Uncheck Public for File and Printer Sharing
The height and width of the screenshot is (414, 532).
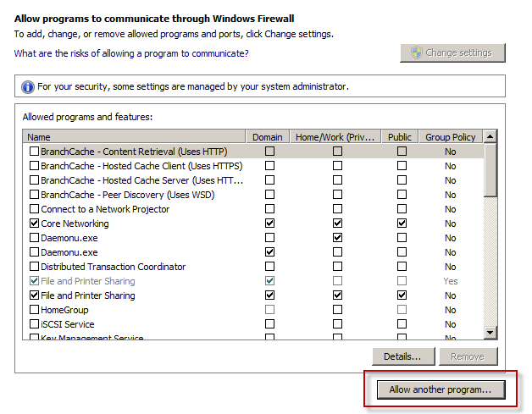click(402, 295)
